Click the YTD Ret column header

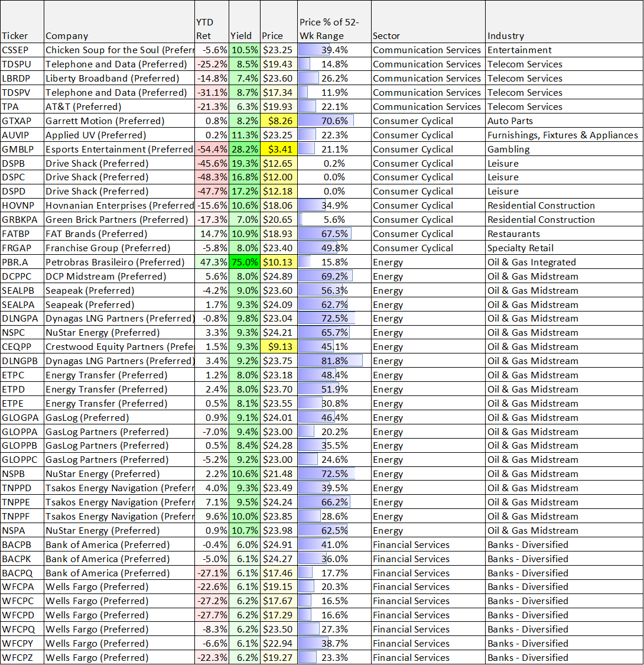point(212,22)
